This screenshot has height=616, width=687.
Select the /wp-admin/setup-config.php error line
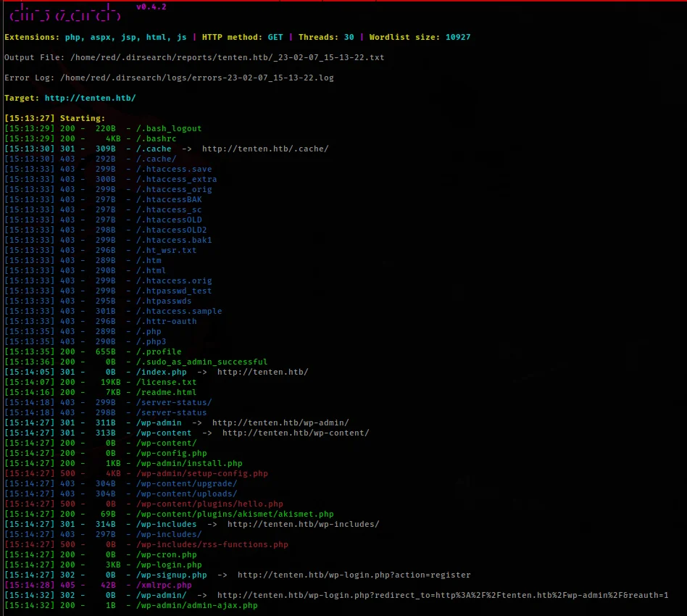point(136,473)
